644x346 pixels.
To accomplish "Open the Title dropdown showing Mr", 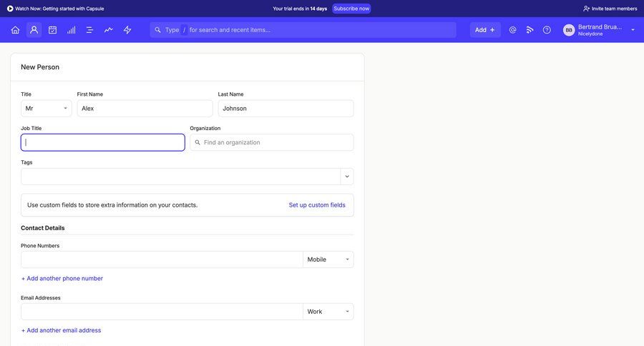I will pyautogui.click(x=46, y=109).
